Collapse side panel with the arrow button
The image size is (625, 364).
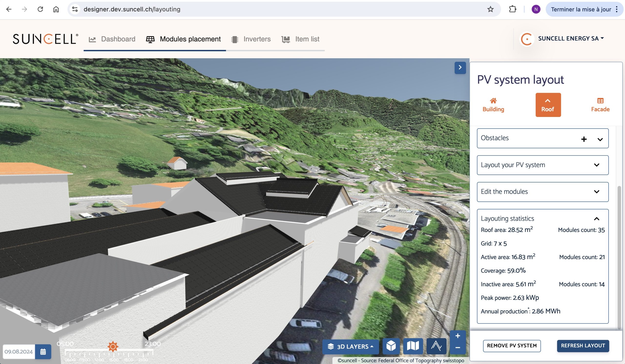(460, 67)
